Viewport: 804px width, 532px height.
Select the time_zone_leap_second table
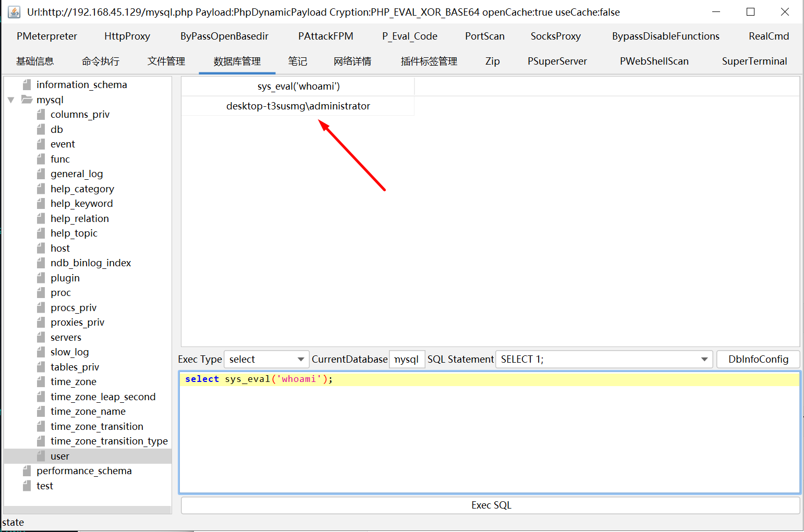coord(103,397)
